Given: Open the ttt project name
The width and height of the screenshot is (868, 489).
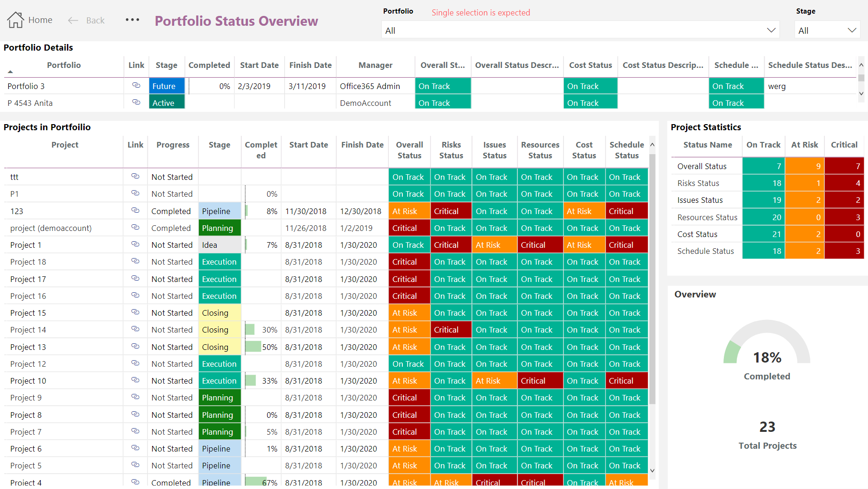Looking at the screenshot, I should [15, 177].
